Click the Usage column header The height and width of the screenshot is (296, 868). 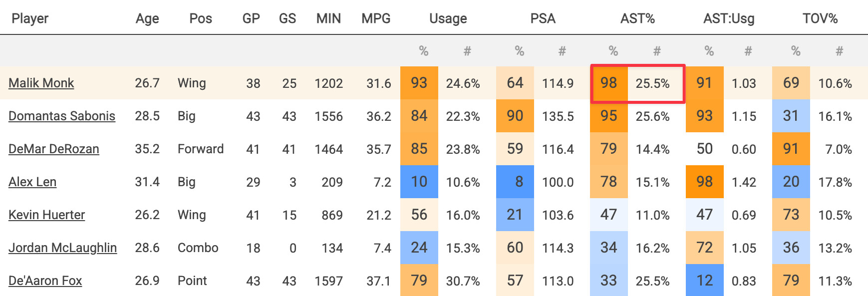click(448, 18)
